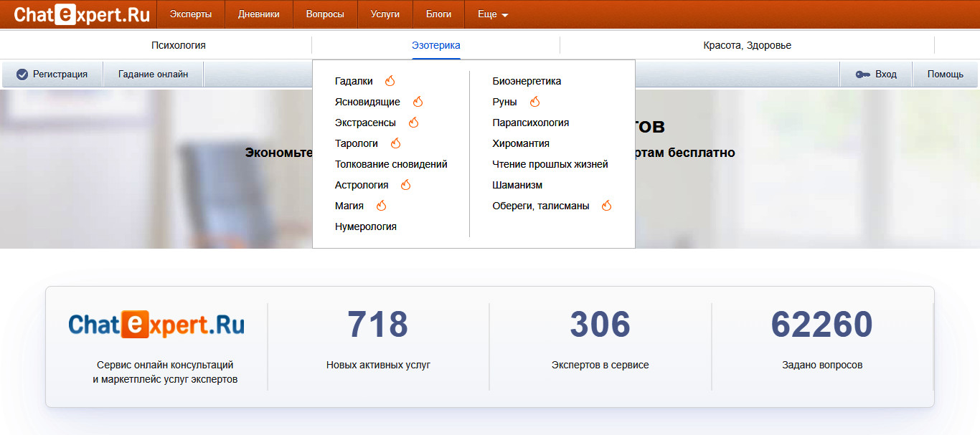
Task: Go to the Вопросы section
Action: click(x=325, y=14)
